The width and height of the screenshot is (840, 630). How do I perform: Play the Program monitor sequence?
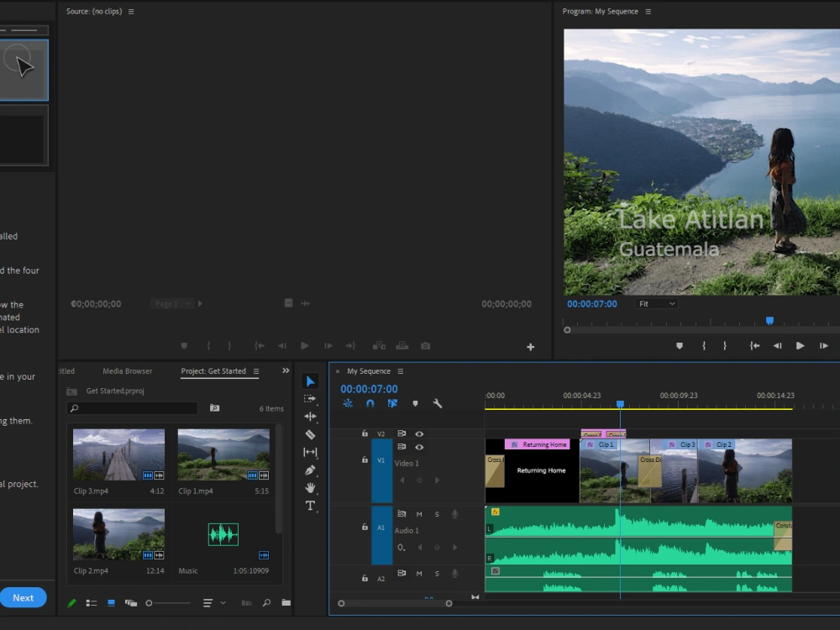tap(800, 346)
